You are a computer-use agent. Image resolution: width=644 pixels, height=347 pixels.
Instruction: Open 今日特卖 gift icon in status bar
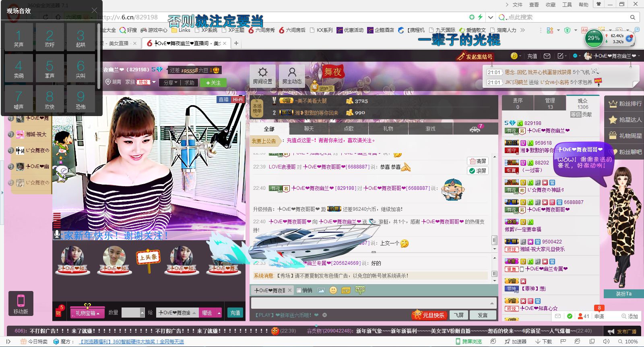23,341
